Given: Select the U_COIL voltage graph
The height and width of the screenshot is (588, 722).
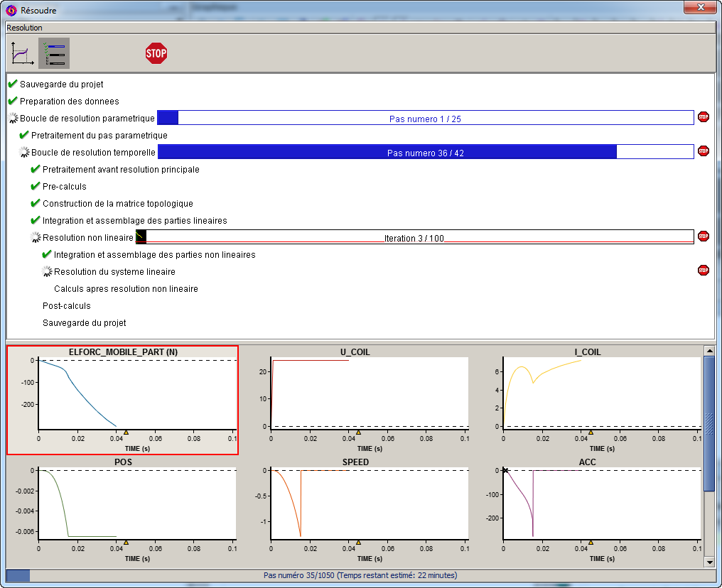Looking at the screenshot, I should coord(355,400).
